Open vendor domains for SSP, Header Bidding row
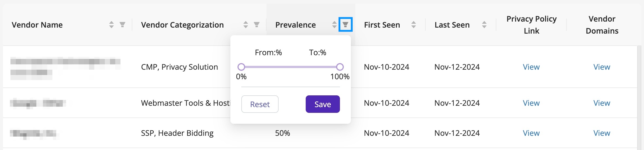The height and width of the screenshot is (150, 644). pos(602,133)
